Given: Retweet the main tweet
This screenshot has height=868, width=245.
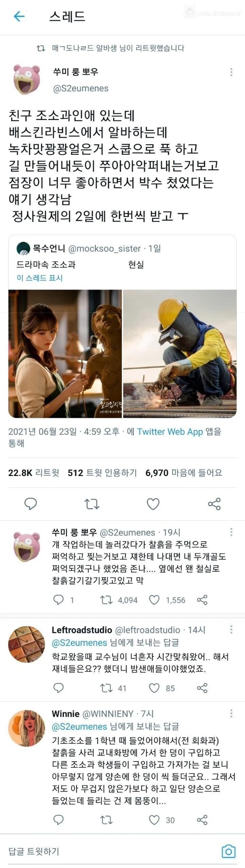Looking at the screenshot, I should [92, 504].
